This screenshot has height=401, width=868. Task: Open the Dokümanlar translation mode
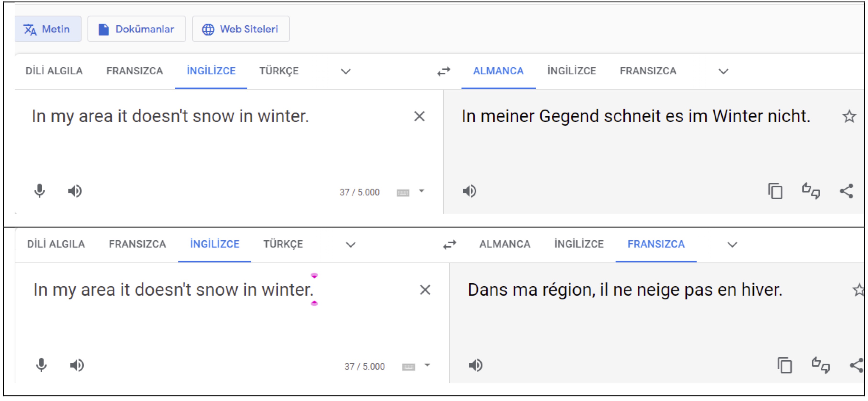pyautogui.click(x=136, y=29)
